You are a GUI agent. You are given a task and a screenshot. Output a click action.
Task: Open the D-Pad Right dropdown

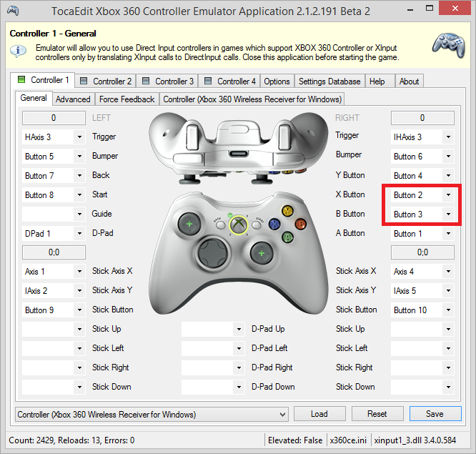[x=213, y=367]
